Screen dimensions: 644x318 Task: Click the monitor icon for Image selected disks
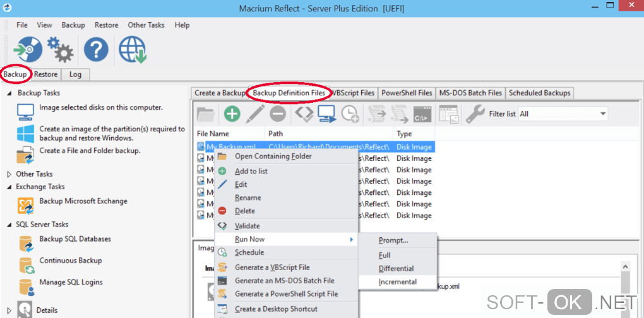click(25, 112)
